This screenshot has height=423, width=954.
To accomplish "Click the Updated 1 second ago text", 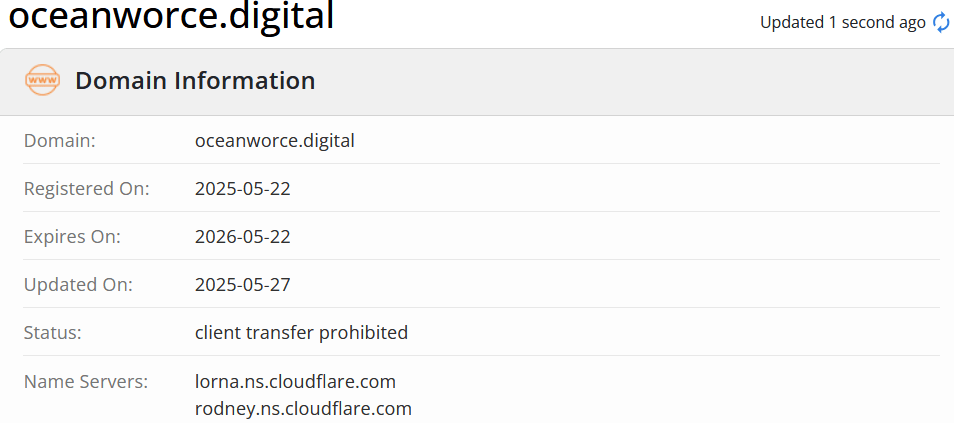I will pos(843,23).
